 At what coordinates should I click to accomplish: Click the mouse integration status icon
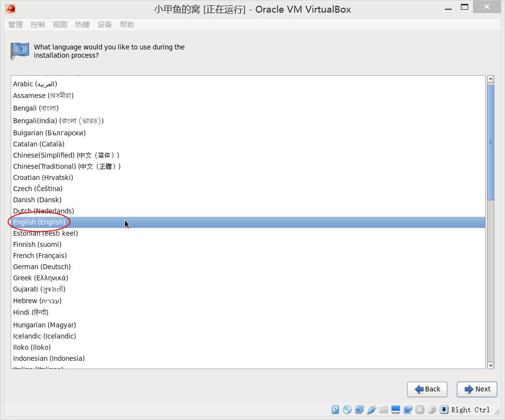432,410
